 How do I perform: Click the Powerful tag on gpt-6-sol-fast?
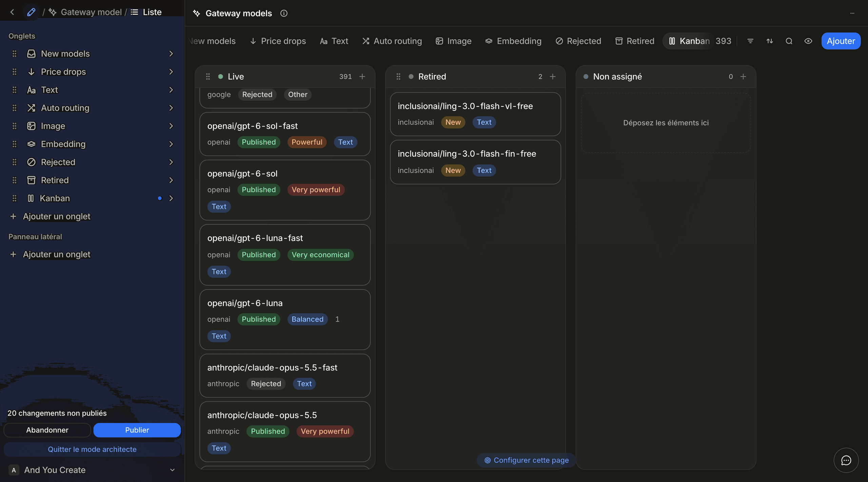coord(307,142)
